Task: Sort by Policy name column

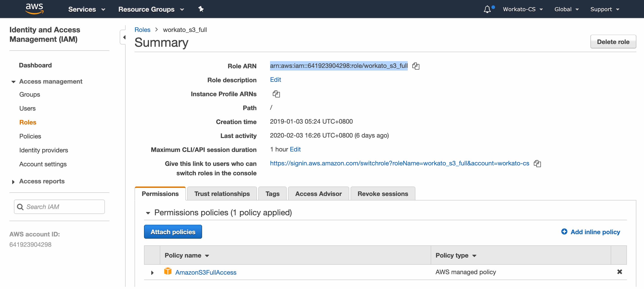Action: tap(187, 255)
